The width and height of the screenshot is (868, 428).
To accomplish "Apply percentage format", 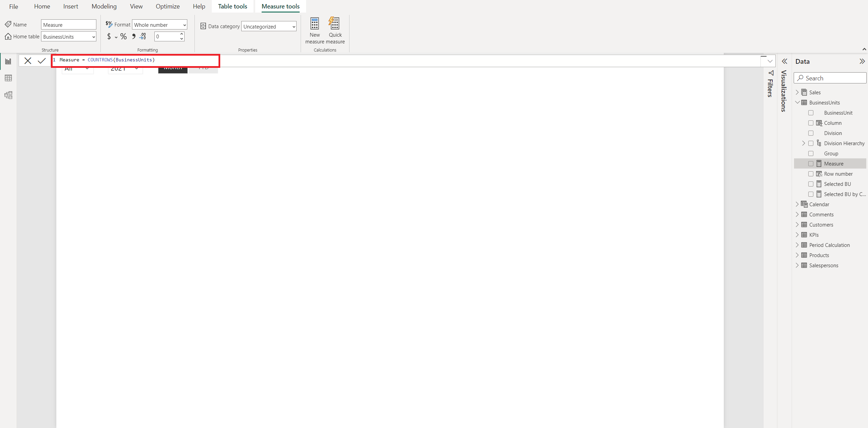I will tap(123, 37).
